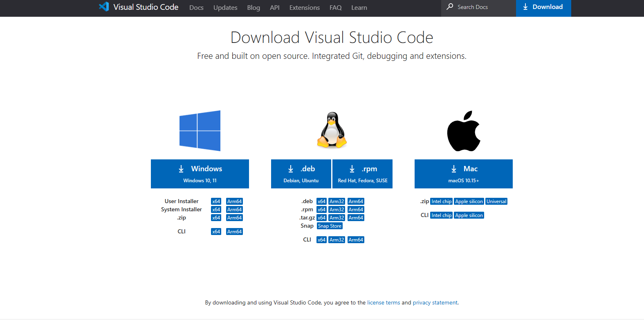Click the Visual Studio Code title text
Screen dimensions: 644x320
146,7
